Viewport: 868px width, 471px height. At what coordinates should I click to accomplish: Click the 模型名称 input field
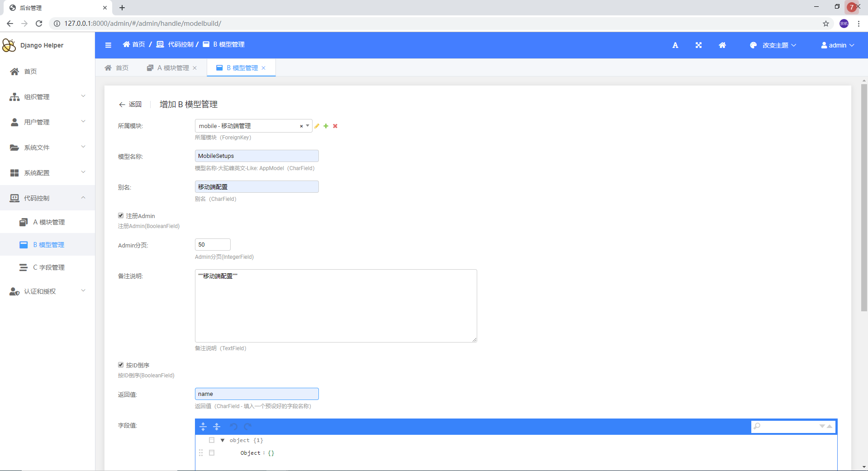pos(256,156)
